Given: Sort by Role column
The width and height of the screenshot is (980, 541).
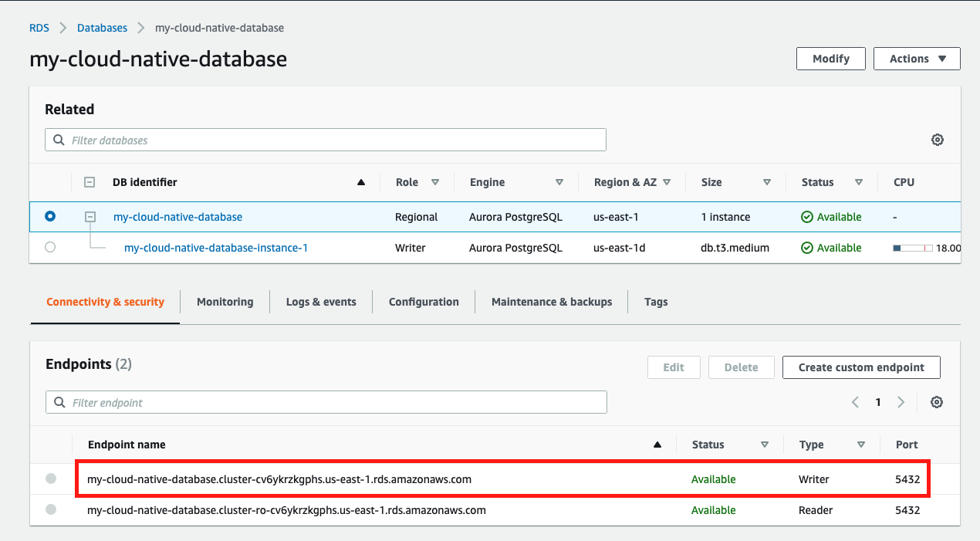Looking at the screenshot, I should pyautogui.click(x=435, y=182).
